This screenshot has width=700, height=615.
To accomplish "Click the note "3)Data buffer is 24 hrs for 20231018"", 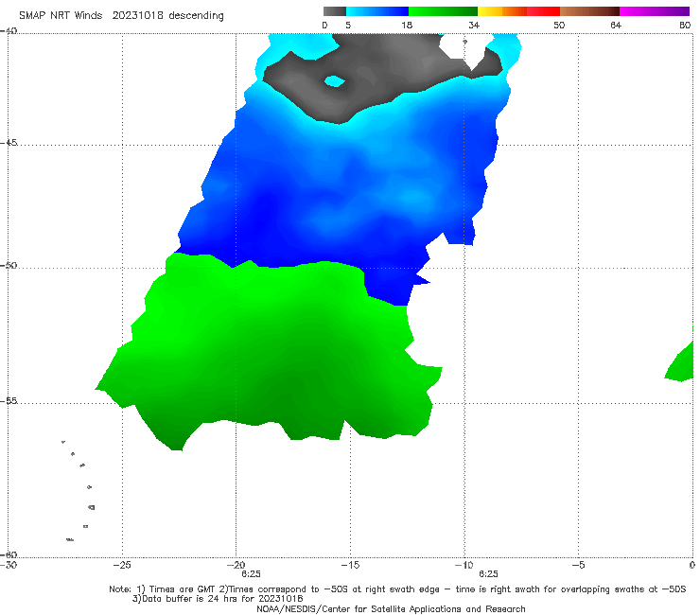I will coord(218,599).
